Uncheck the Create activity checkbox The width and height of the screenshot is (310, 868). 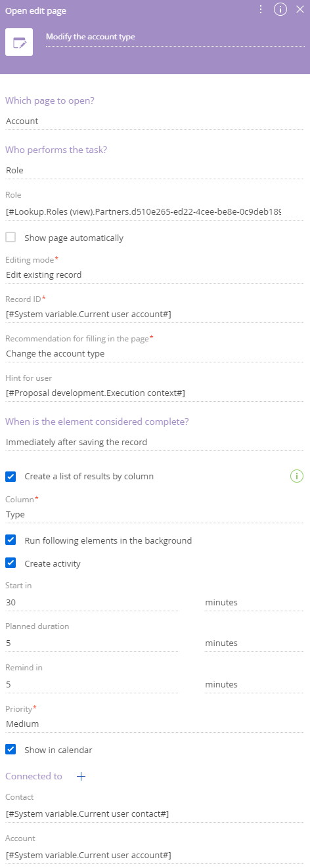click(11, 563)
